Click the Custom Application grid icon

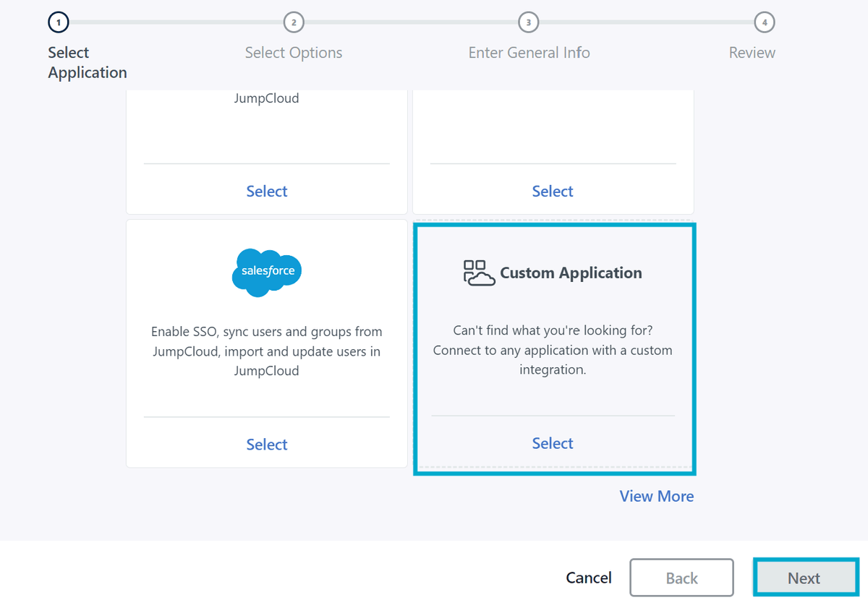(478, 273)
